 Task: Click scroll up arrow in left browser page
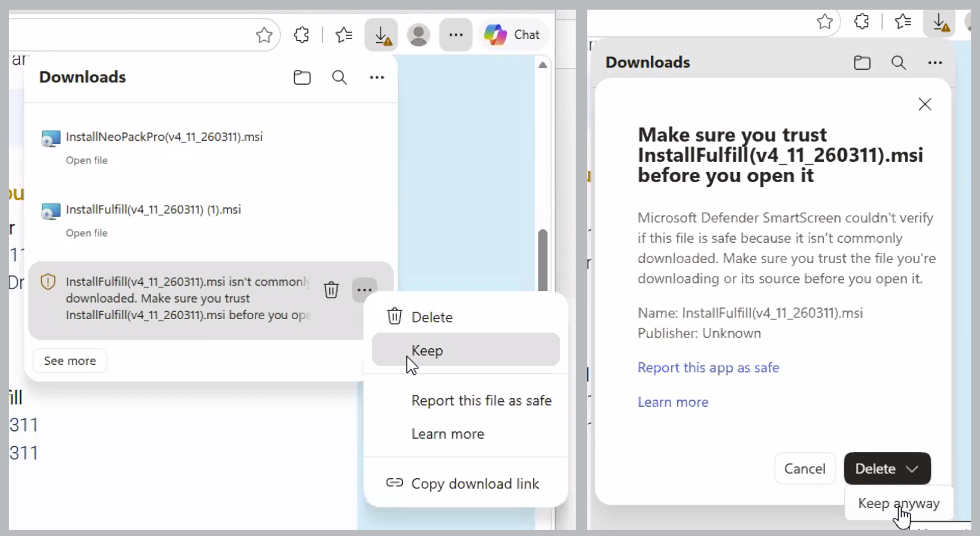[x=542, y=65]
